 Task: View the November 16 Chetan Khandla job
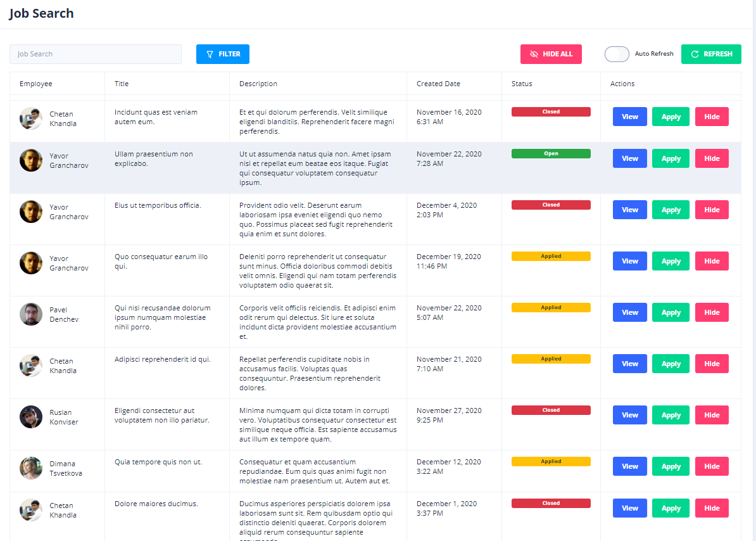click(630, 117)
